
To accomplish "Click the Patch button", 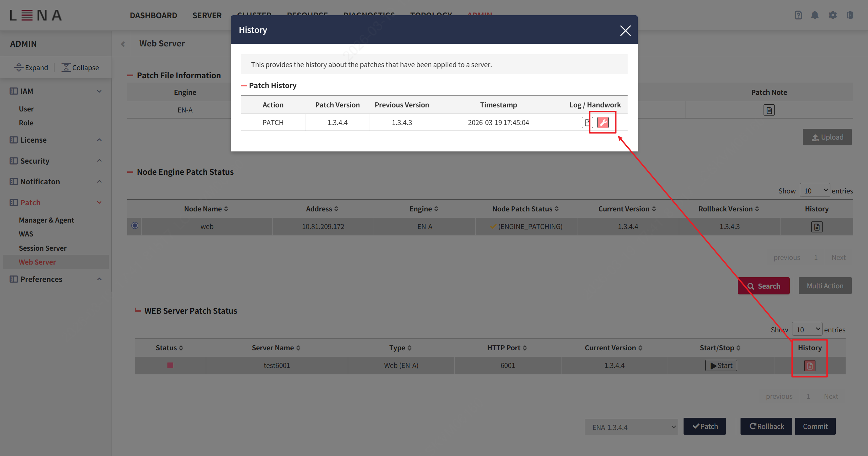I will 705,426.
